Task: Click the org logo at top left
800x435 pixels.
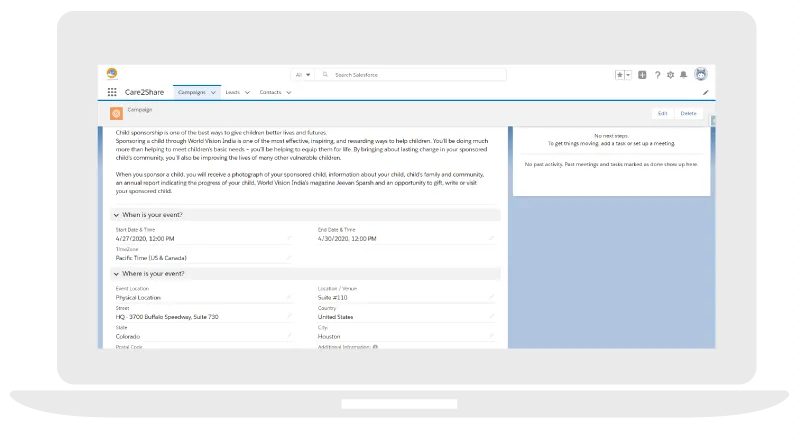Action: point(112,73)
